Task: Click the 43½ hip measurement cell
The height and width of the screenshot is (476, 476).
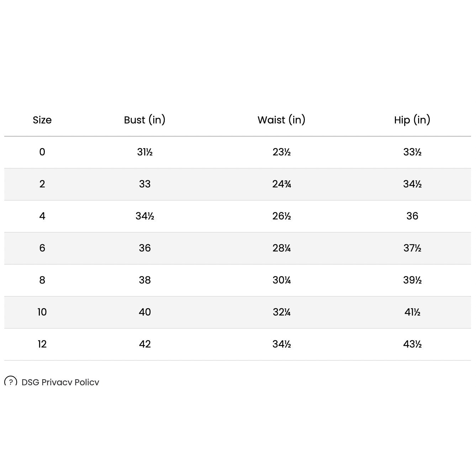Action: tap(412, 344)
